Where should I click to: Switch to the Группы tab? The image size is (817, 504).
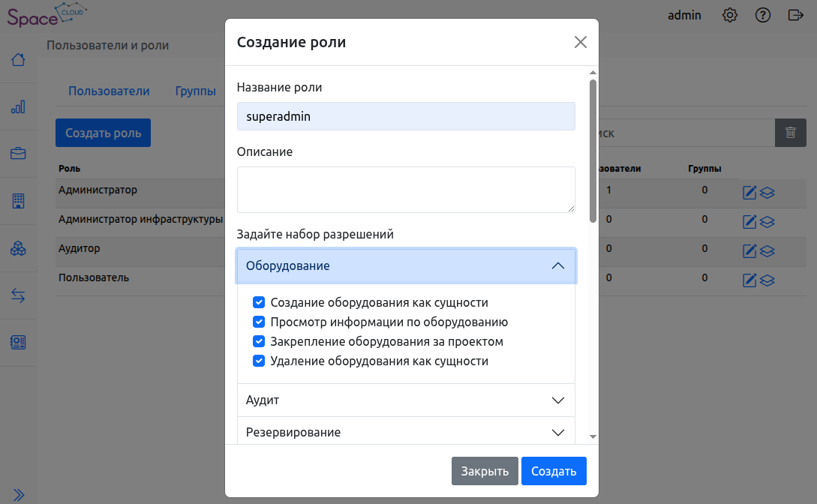tap(195, 91)
